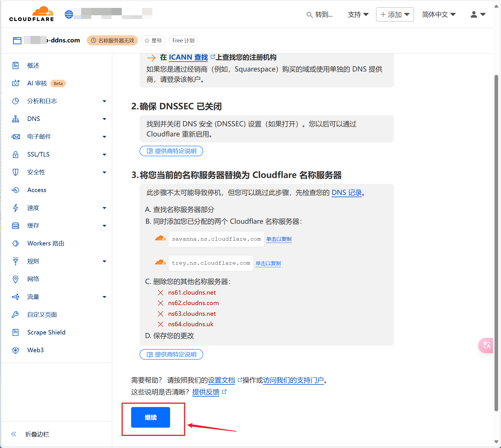Expand the 电子邮件 submenu arrow

104,137
